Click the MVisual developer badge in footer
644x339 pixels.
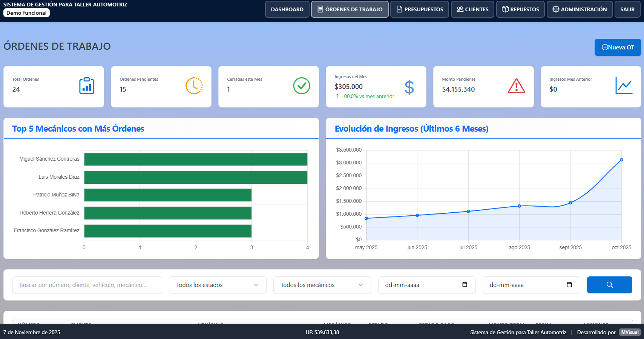630,332
